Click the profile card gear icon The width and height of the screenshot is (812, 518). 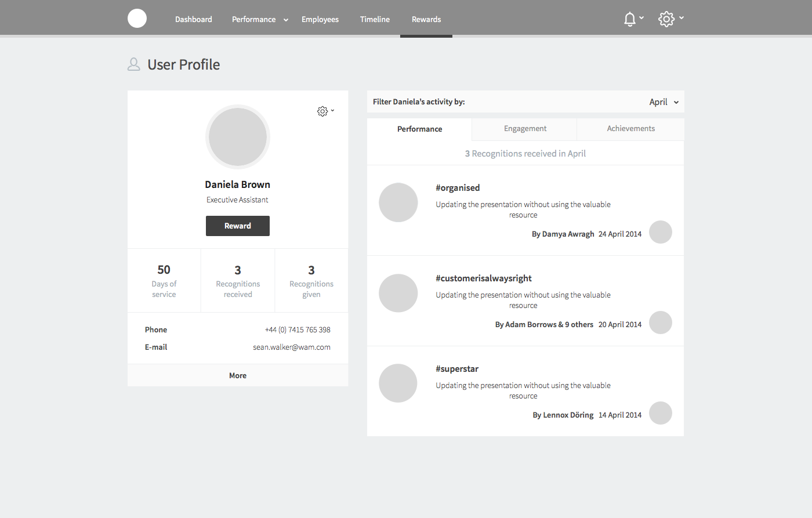322,111
